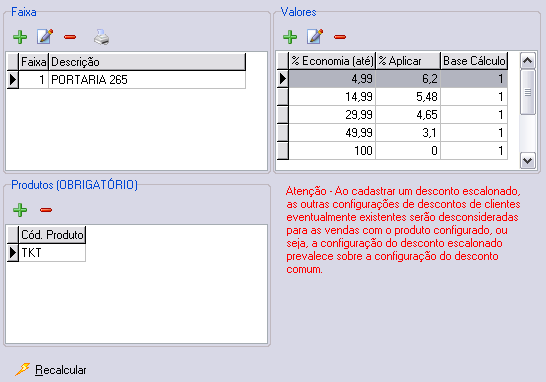The image size is (546, 382).
Task: Print the Faixa list
Action: 102,37
